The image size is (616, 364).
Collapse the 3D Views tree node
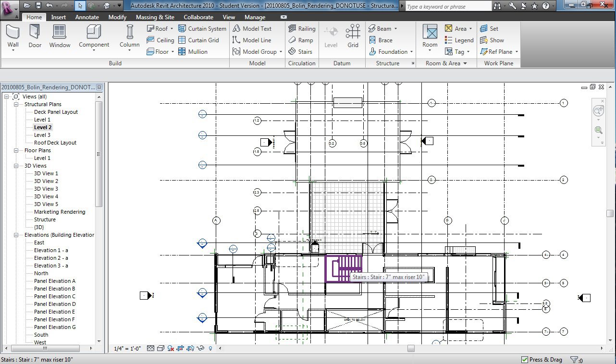[16, 166]
